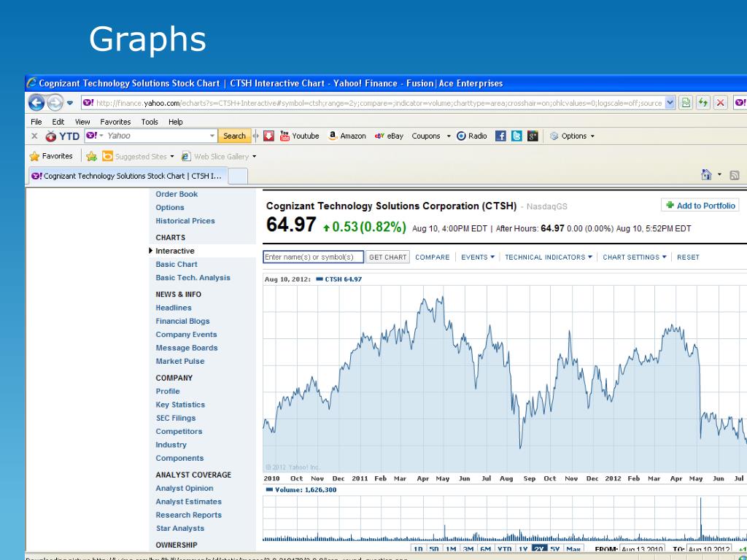Open Suggested Sites in favorites bar

[139, 156]
